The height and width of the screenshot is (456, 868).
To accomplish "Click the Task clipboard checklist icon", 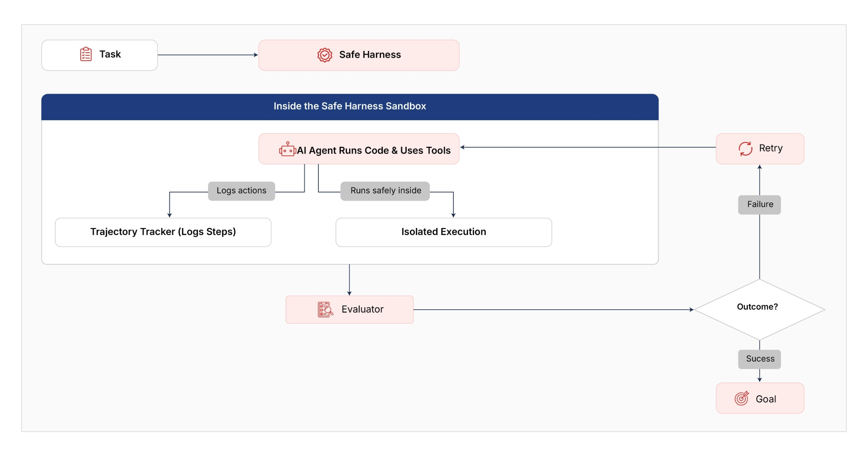I will pyautogui.click(x=86, y=54).
